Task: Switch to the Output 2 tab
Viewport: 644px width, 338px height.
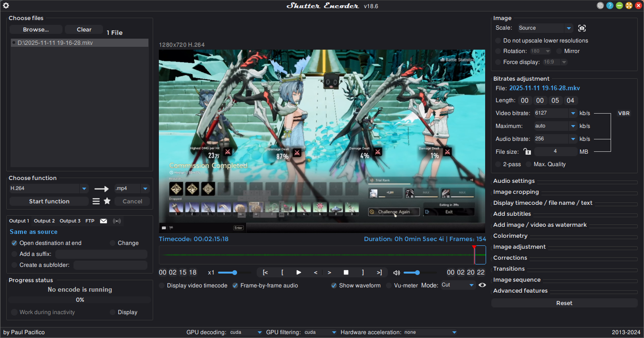Action: click(x=44, y=221)
